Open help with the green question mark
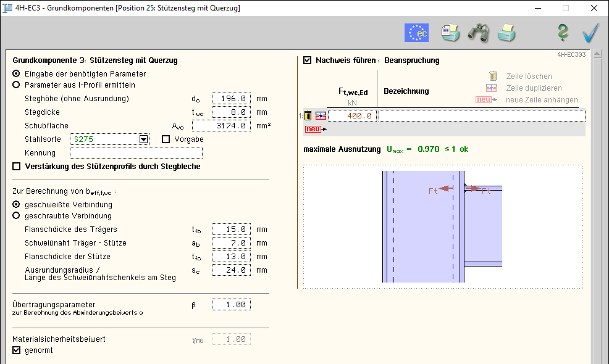The height and width of the screenshot is (364, 609). [x=562, y=33]
